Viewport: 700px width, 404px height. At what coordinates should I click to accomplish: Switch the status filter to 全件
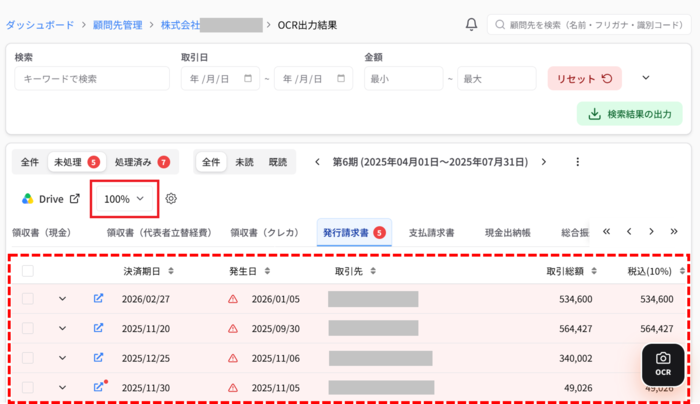tap(29, 162)
